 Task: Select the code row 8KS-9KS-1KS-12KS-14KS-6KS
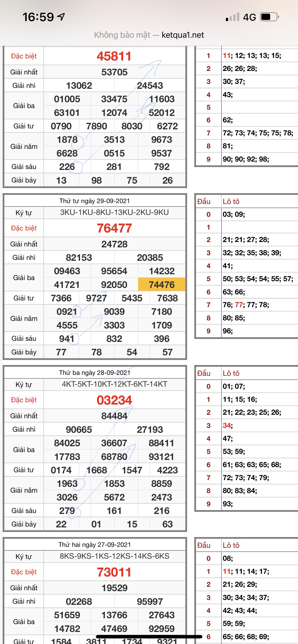click(114, 556)
